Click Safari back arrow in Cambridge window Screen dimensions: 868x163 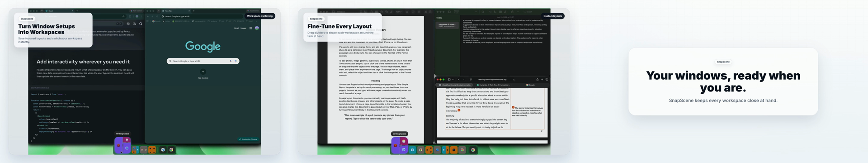tap(459, 79)
